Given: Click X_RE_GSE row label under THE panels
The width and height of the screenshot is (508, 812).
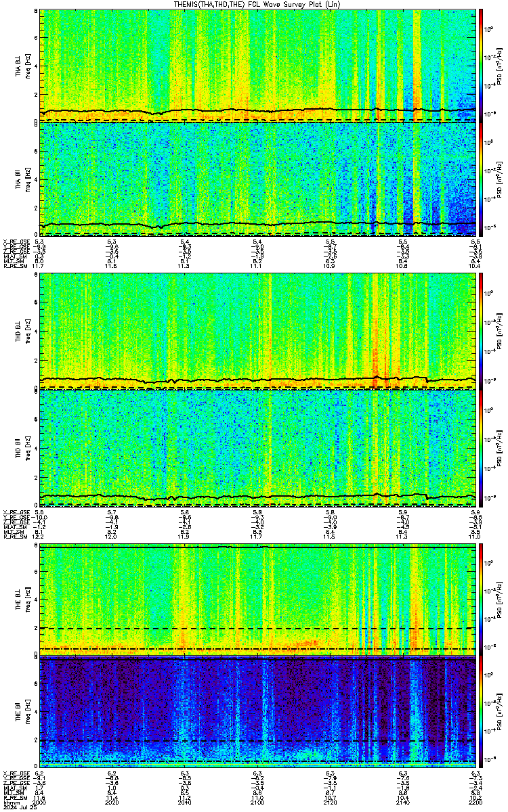Looking at the screenshot, I should click(15, 773).
